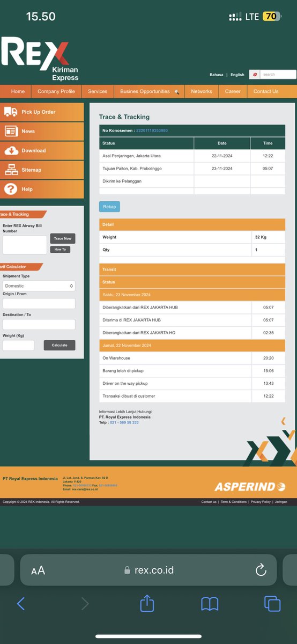Switch language to Bahasa
Image resolution: width=297 pixels, height=644 pixels.
216,75
